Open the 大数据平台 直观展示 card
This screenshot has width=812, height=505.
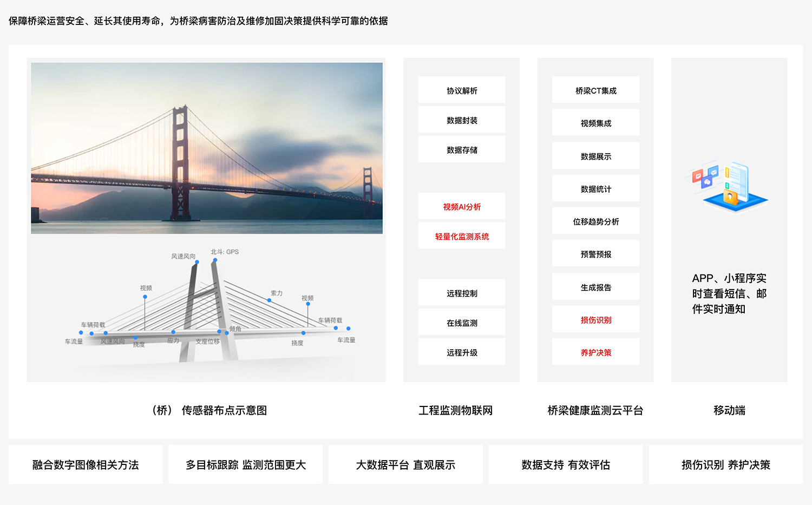pyautogui.click(x=405, y=464)
